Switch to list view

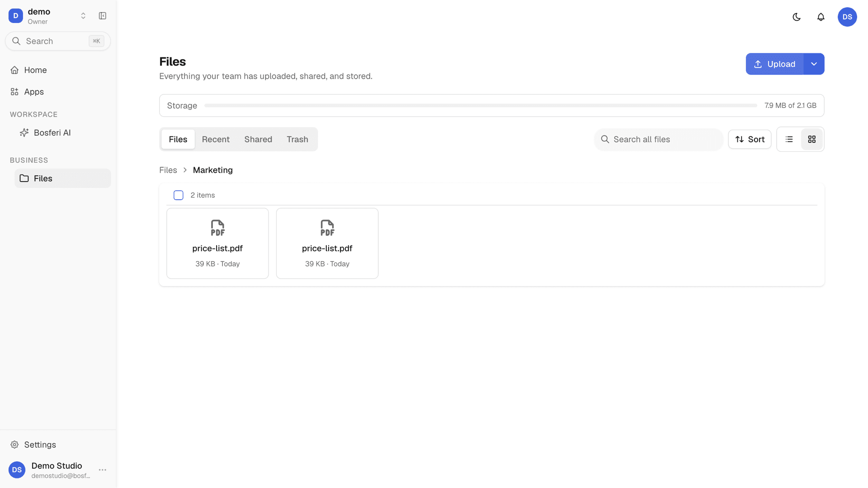coord(789,139)
